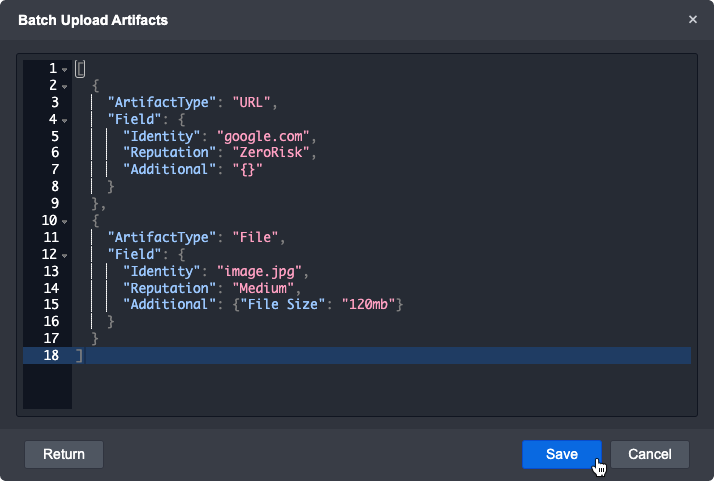Place cursor on "image.jpg" identity value
The width and height of the screenshot is (714, 481).
(264, 271)
